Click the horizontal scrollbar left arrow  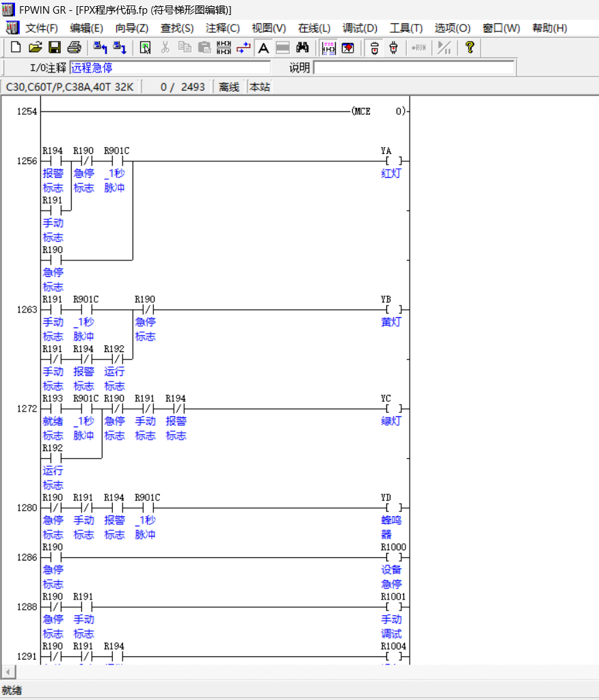coord(7,671)
